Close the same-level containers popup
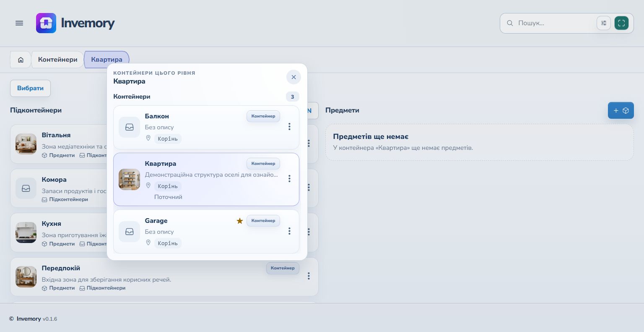644x332 pixels. tap(293, 77)
